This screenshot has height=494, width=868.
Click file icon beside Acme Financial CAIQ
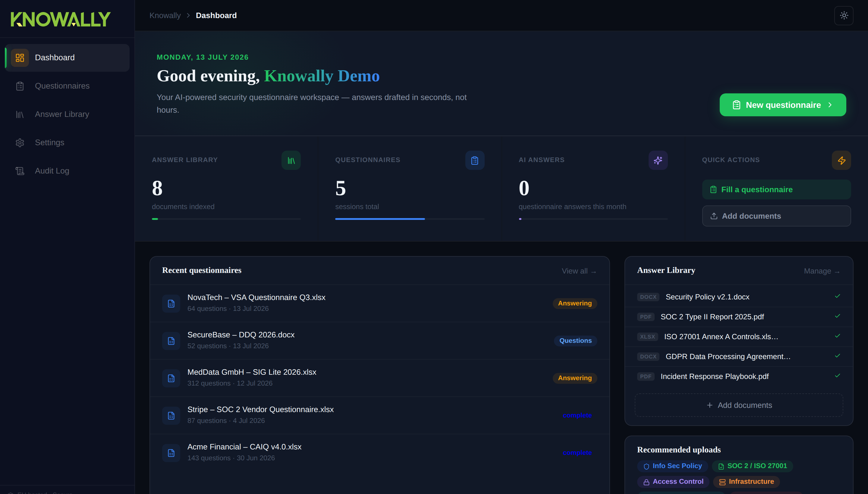(x=171, y=453)
